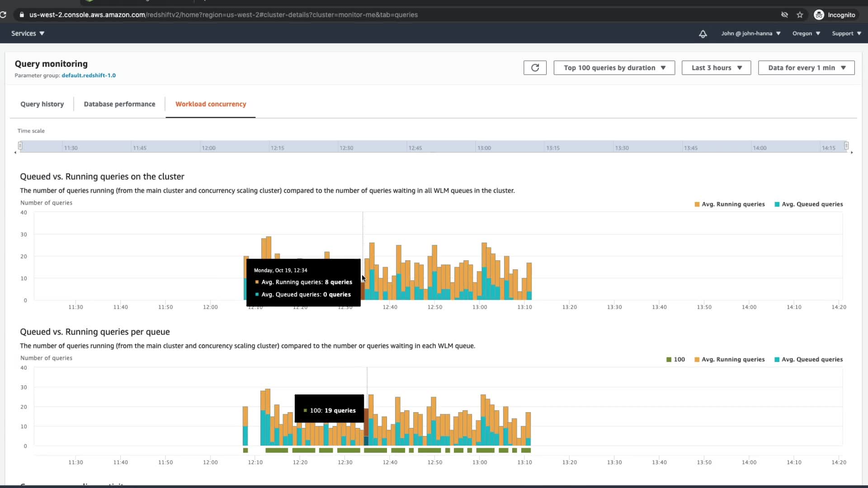Click the time scale right arrow
Viewport: 868px width, 488px height.
852,153
